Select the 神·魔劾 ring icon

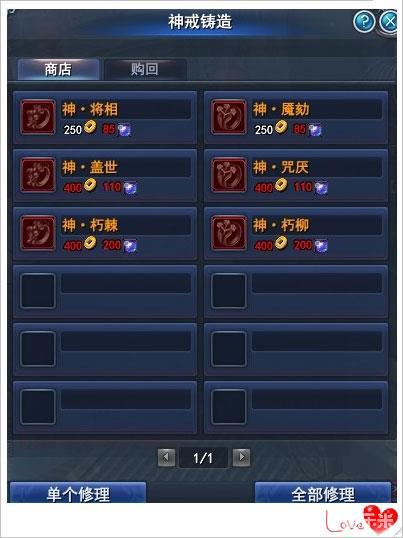coord(228,117)
